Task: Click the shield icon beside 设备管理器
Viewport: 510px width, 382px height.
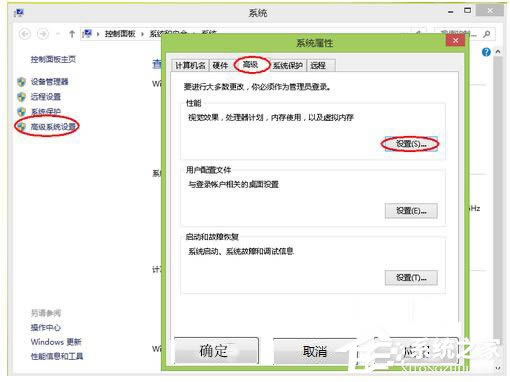Action: tap(21, 82)
